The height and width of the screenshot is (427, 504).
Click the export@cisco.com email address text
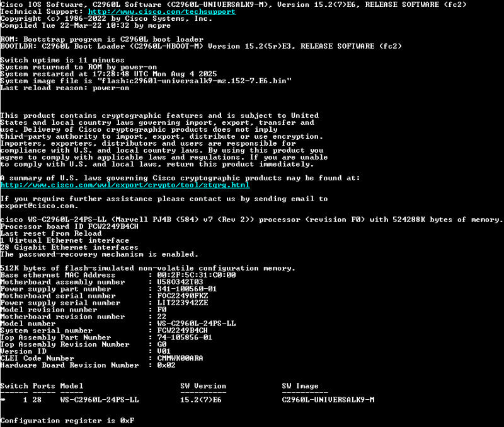pyautogui.click(x=39, y=206)
